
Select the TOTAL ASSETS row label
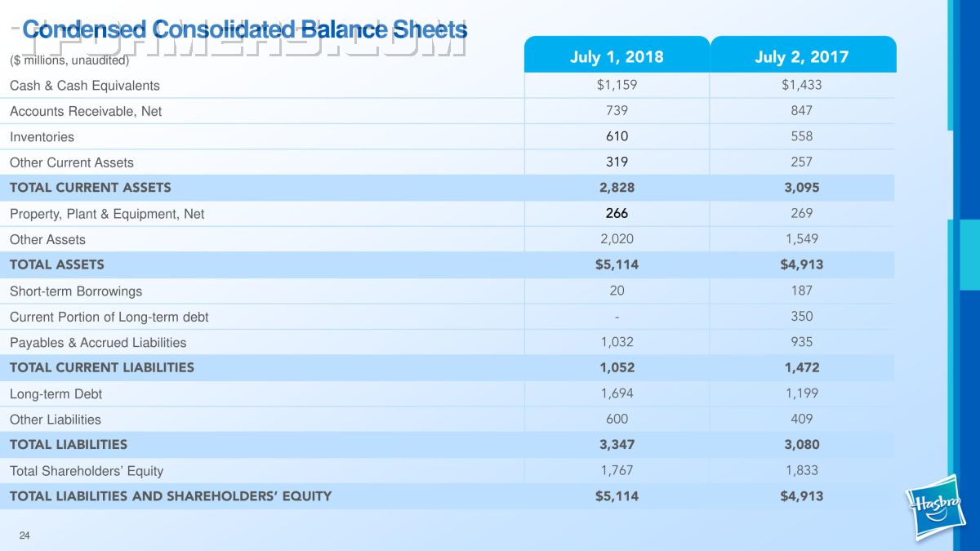click(x=57, y=264)
